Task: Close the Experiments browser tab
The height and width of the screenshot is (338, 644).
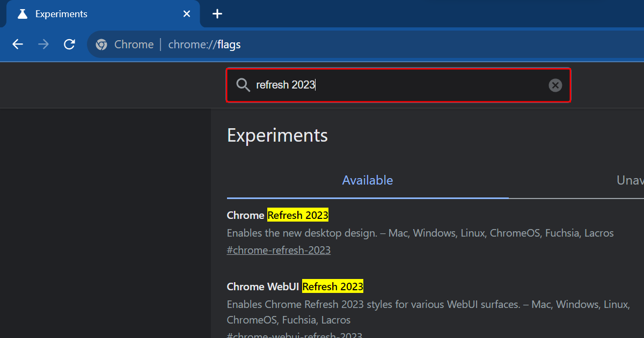Action: [187, 14]
